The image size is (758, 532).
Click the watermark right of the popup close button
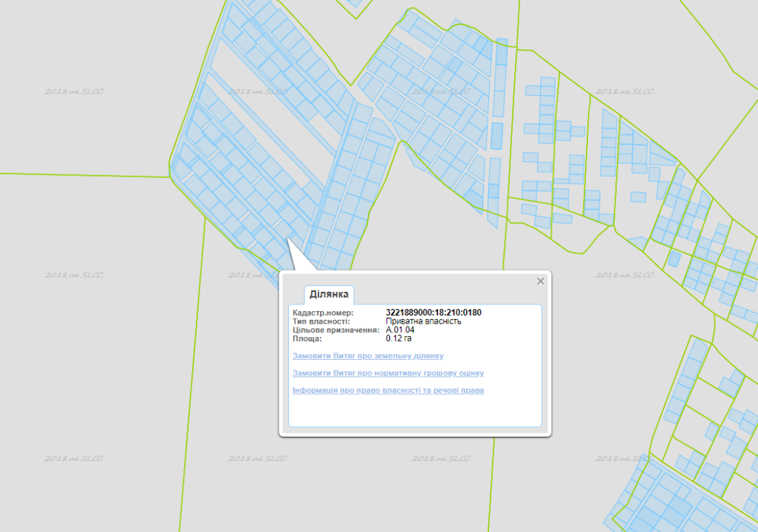pyautogui.click(x=625, y=274)
